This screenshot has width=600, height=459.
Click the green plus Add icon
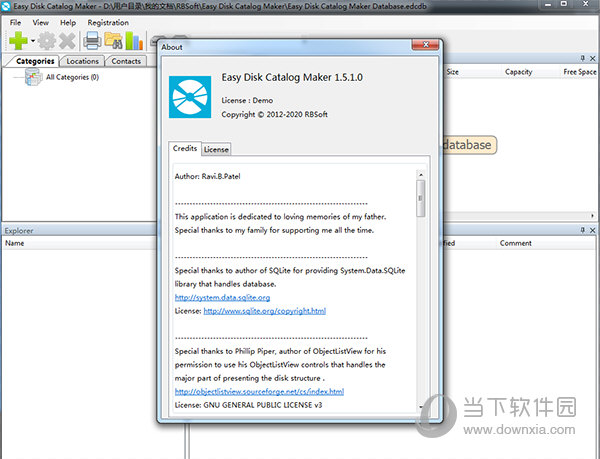click(x=18, y=41)
